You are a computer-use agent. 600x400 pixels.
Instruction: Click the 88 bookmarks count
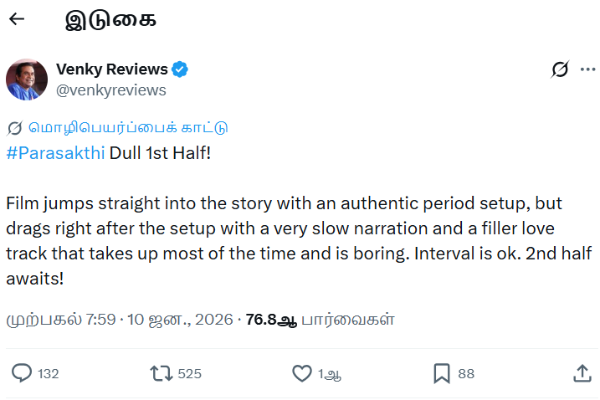(465, 373)
